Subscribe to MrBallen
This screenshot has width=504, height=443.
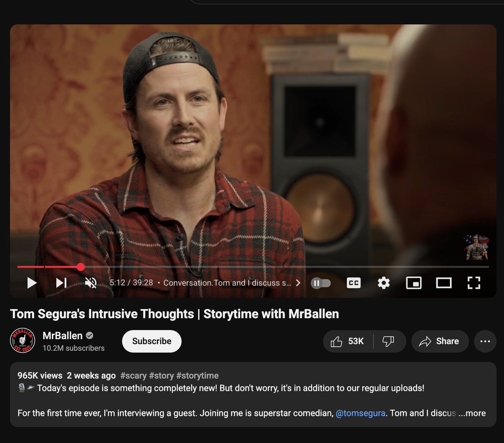click(152, 341)
